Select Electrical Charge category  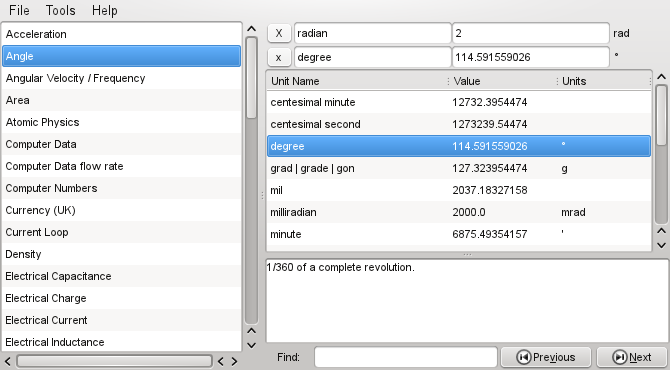click(x=121, y=298)
